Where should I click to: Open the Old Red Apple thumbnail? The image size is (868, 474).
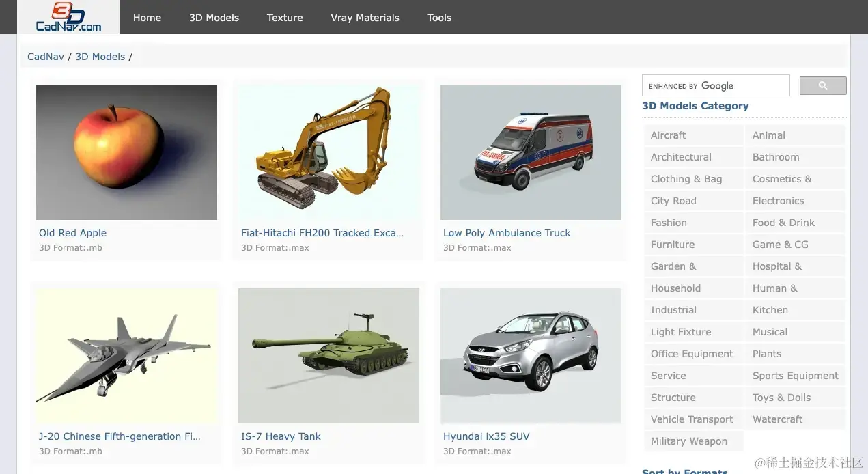tap(126, 152)
